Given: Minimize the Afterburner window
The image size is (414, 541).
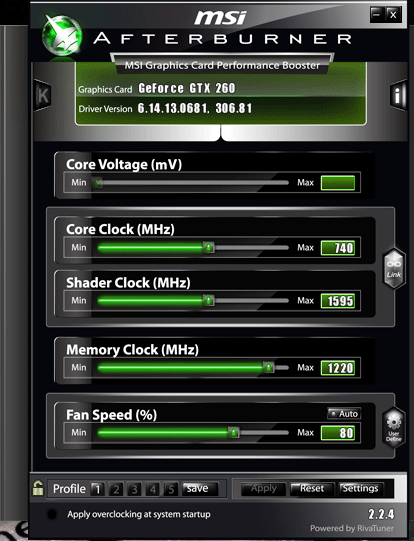Looking at the screenshot, I should [x=377, y=14].
